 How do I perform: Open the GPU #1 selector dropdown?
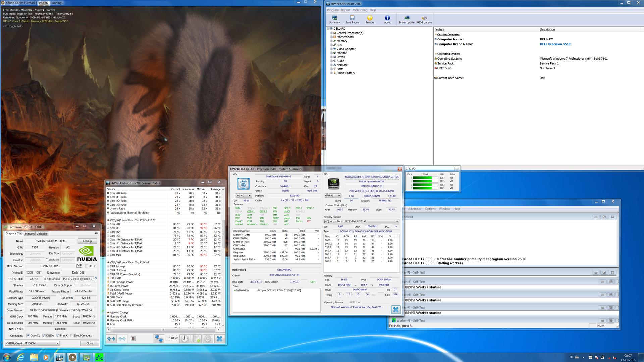click(332, 196)
